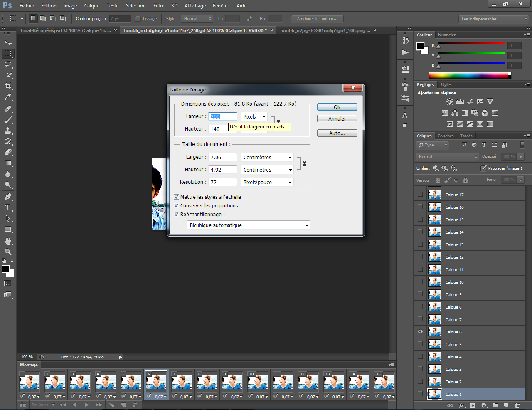Select the Pen tool
The width and height of the screenshot is (532, 410).
(8, 197)
